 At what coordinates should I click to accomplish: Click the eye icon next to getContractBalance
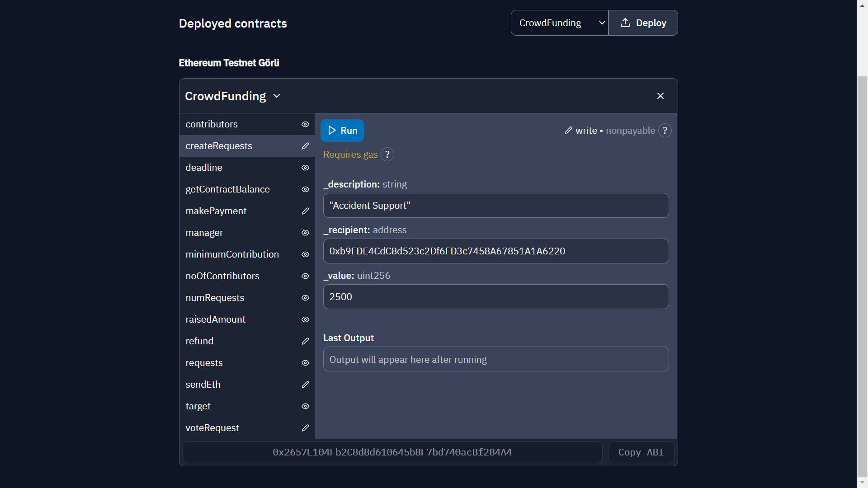[x=305, y=189]
